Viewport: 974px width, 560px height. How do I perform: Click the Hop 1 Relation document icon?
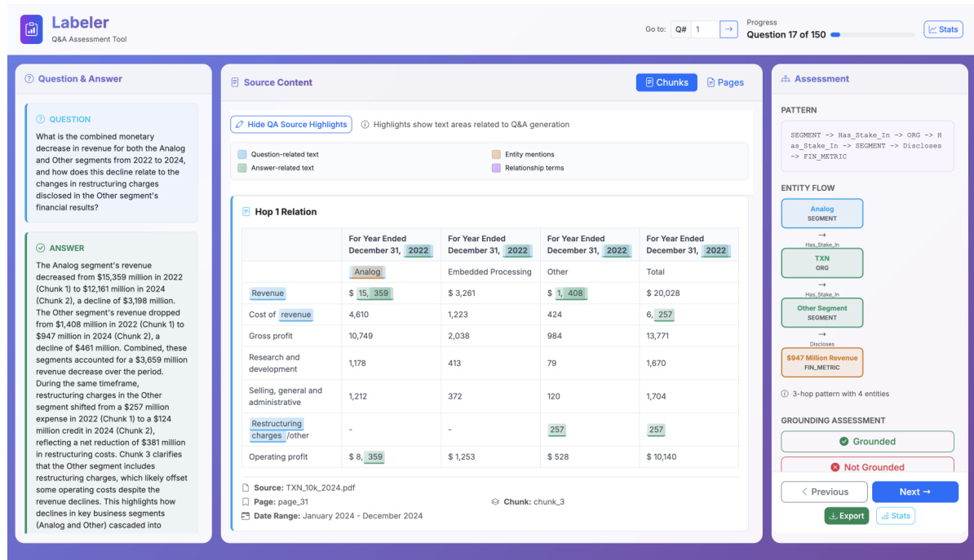point(246,212)
